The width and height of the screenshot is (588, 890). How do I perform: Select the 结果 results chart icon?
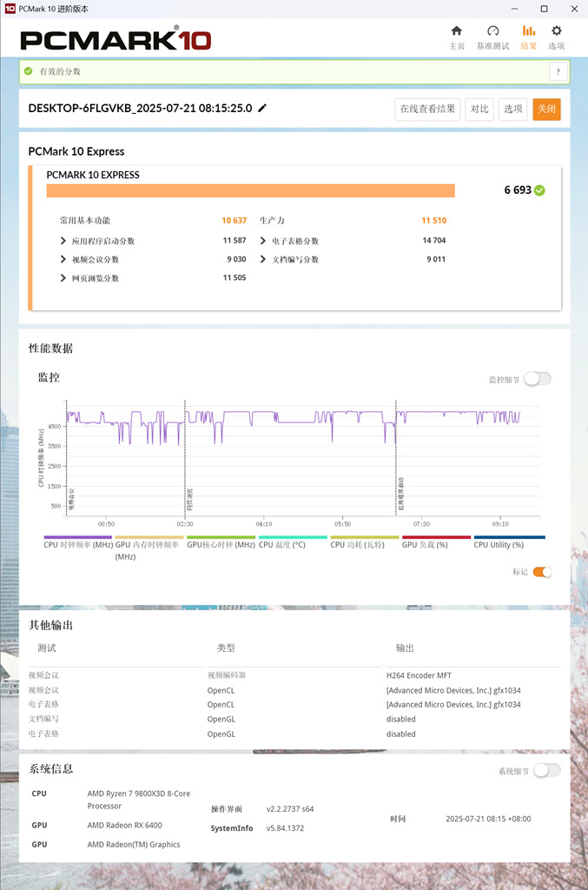click(528, 31)
